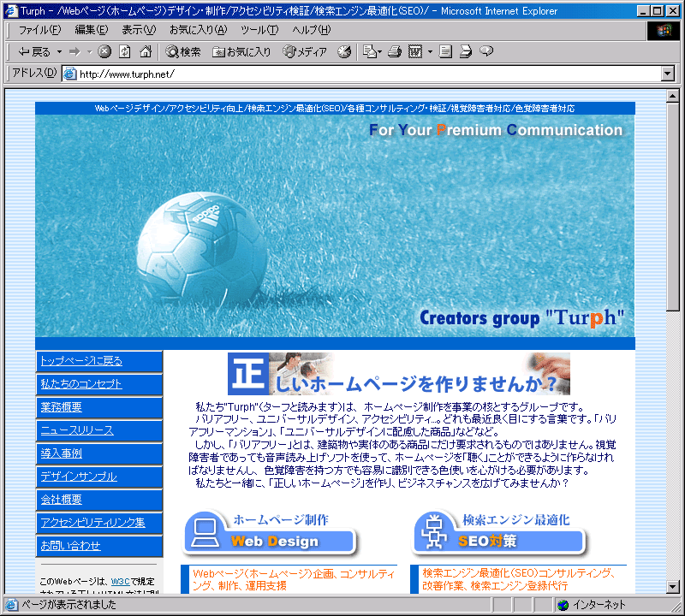Open the ヘルプ(H) menu

pos(312,30)
